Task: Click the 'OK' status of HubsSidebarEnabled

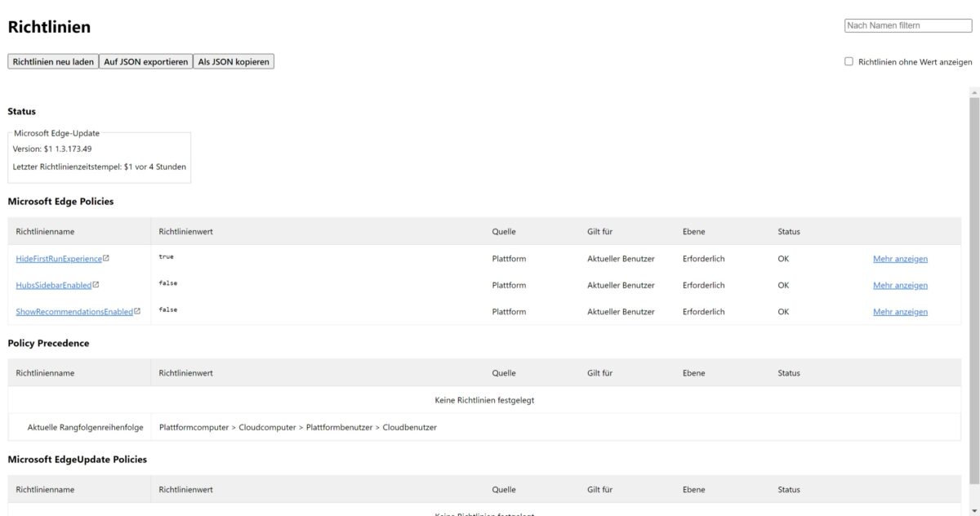Action: [x=783, y=285]
